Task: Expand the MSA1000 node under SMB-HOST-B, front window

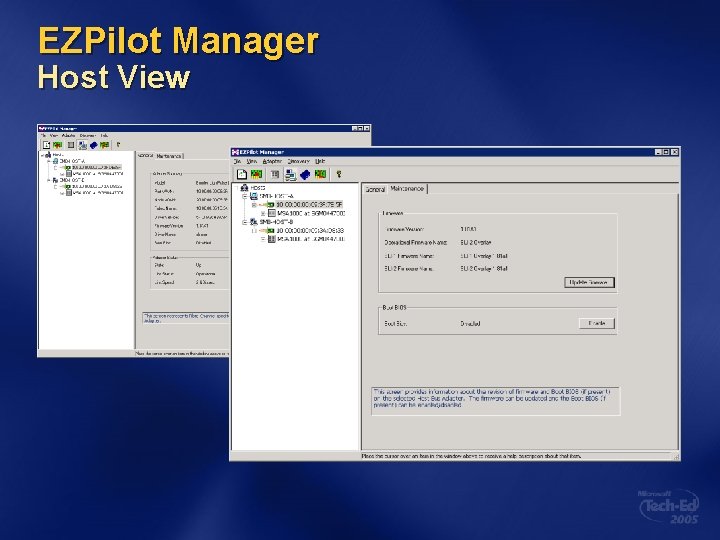Action: pos(263,239)
